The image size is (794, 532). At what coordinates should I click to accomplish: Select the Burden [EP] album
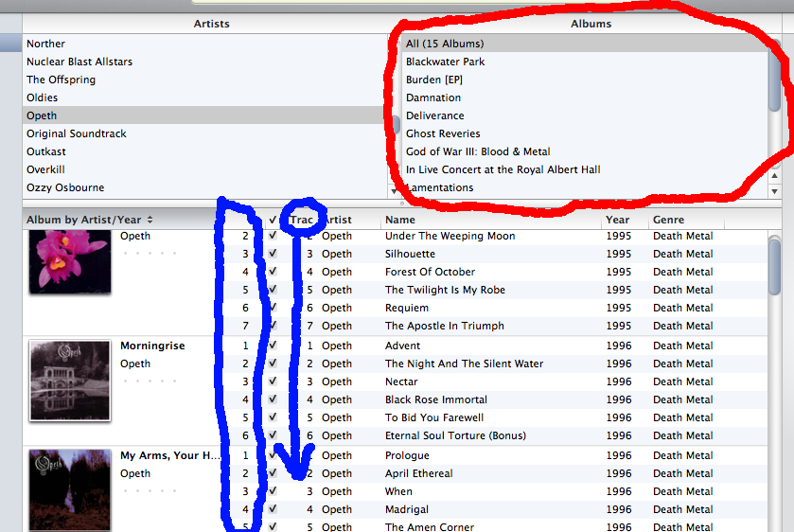[x=585, y=80]
